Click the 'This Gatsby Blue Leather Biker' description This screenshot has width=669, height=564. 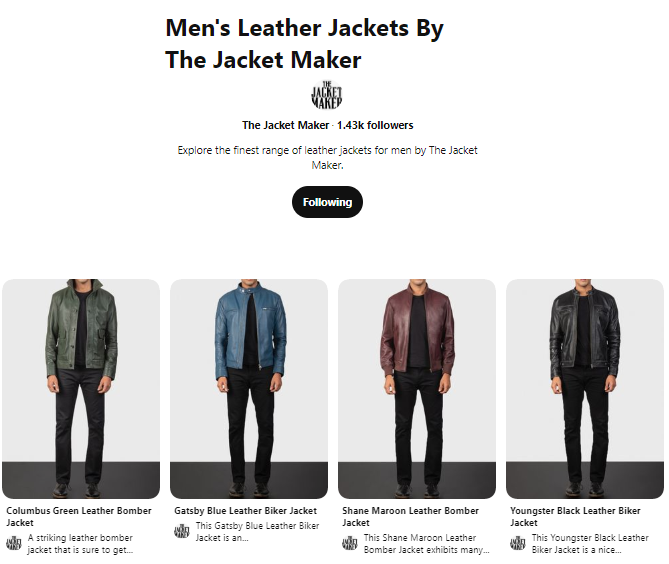click(x=257, y=532)
